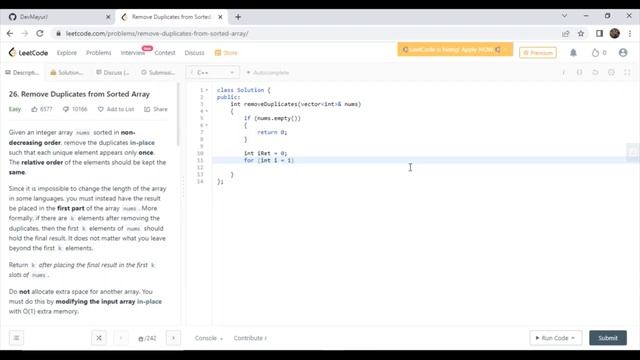This screenshot has width=640, height=360.
Task: Open new browser tab
Action: click(238, 17)
